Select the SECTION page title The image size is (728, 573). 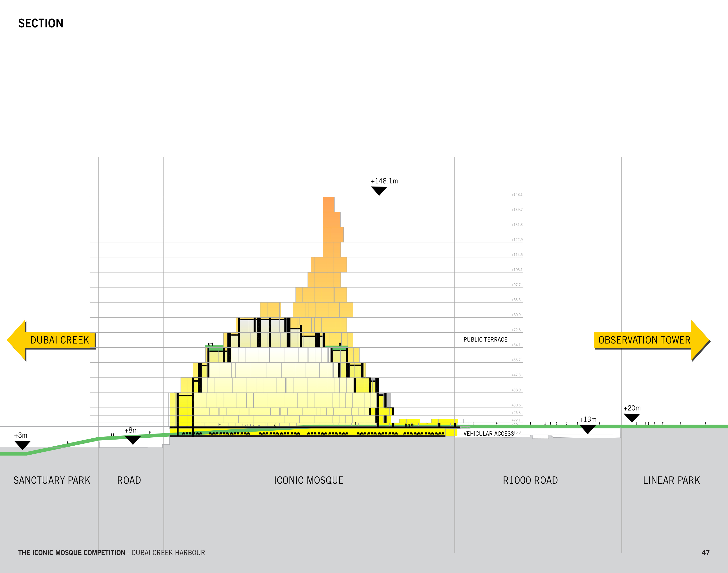tap(41, 23)
